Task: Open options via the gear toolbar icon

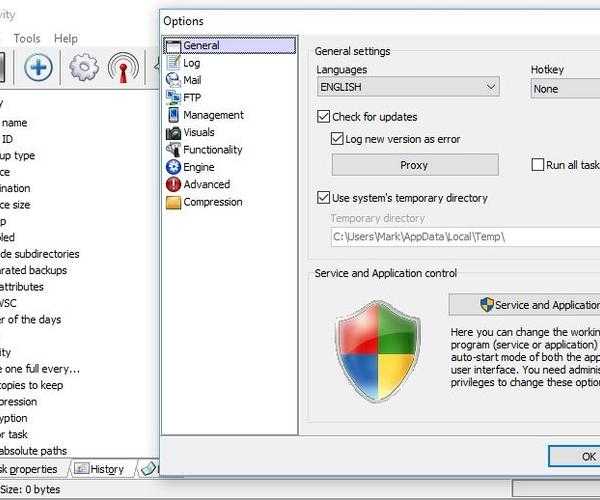Action: tap(84, 68)
